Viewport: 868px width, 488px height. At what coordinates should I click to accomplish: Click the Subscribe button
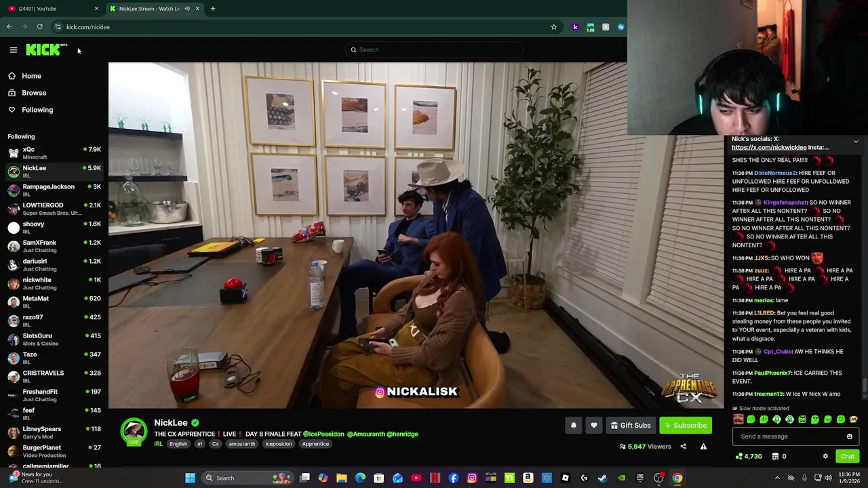click(x=686, y=425)
